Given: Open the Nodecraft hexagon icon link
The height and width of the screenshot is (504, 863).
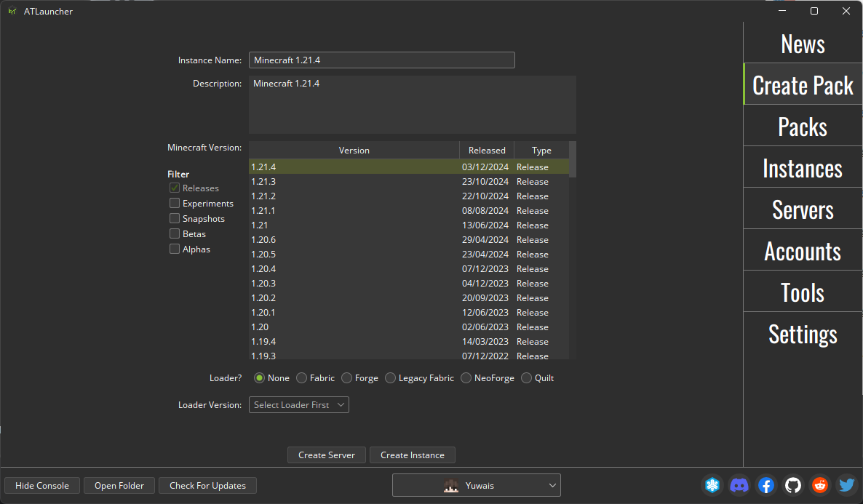Looking at the screenshot, I should (712, 485).
